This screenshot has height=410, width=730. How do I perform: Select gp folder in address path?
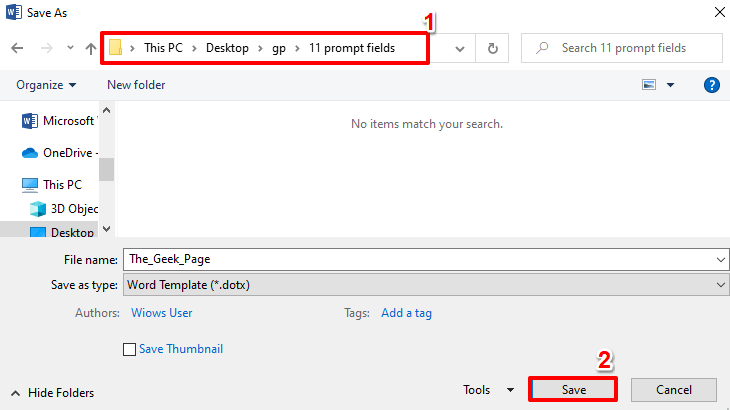pyautogui.click(x=279, y=48)
